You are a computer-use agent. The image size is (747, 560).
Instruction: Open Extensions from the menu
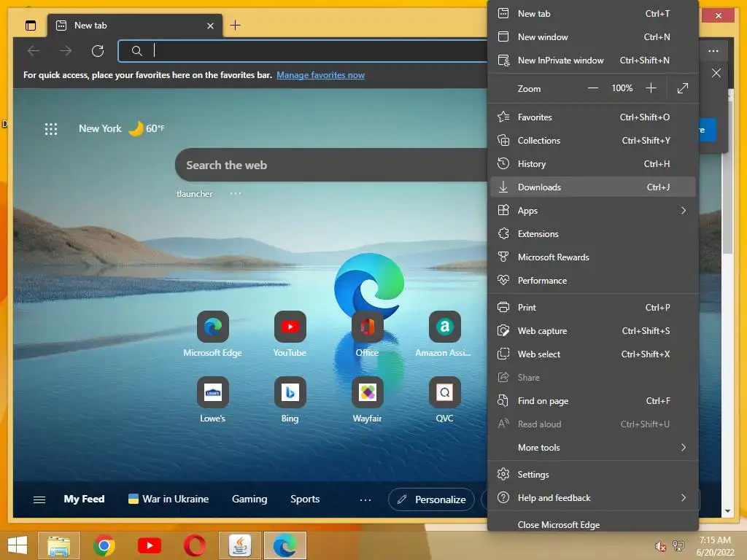(592, 234)
